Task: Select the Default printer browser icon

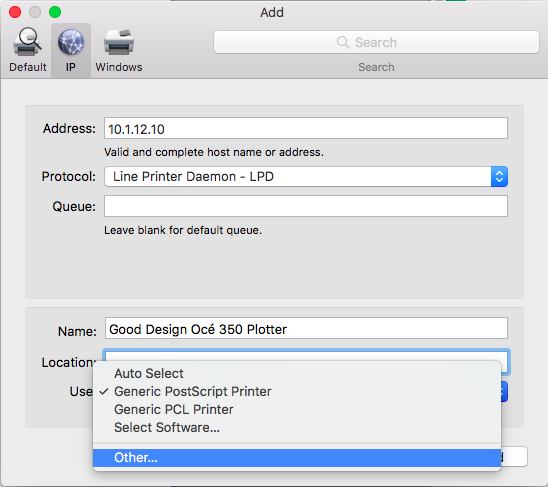Action: tap(27, 50)
